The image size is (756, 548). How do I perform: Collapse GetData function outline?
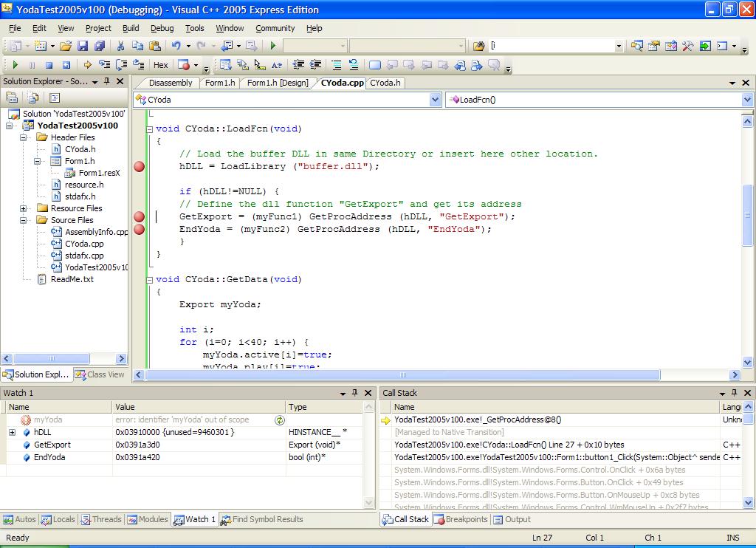click(x=149, y=280)
